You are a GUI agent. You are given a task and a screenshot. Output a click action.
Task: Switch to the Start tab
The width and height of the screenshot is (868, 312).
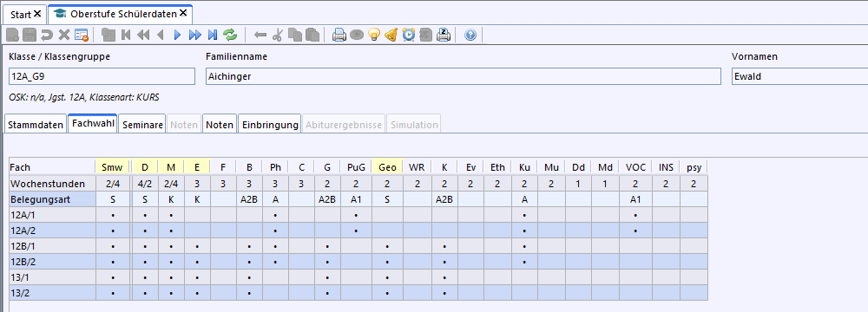(x=21, y=14)
